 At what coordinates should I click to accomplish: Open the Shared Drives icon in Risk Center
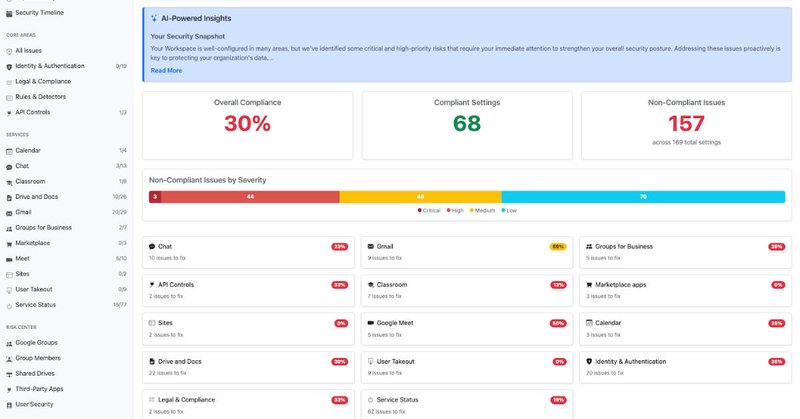coord(9,374)
